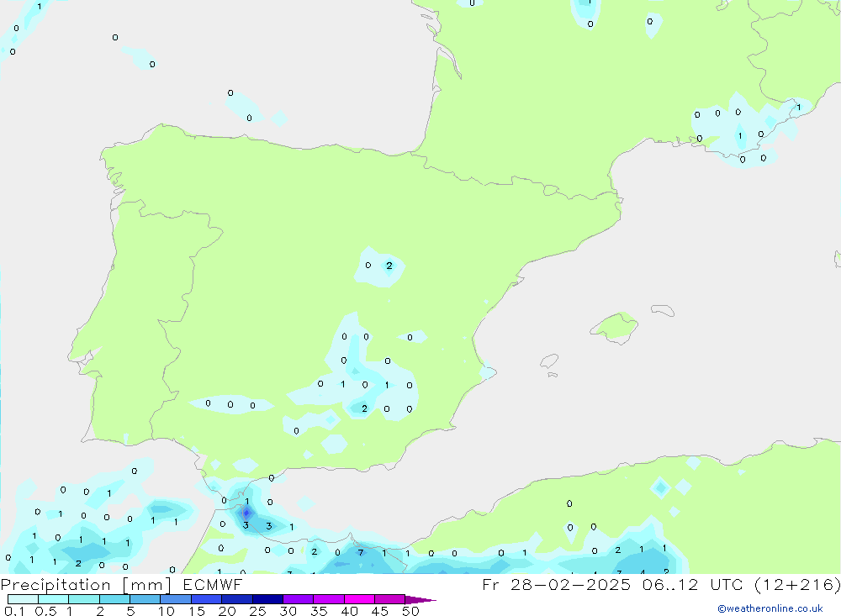
Task: Choose the 25–30 mm navy legend swatch
Action: coord(267,599)
